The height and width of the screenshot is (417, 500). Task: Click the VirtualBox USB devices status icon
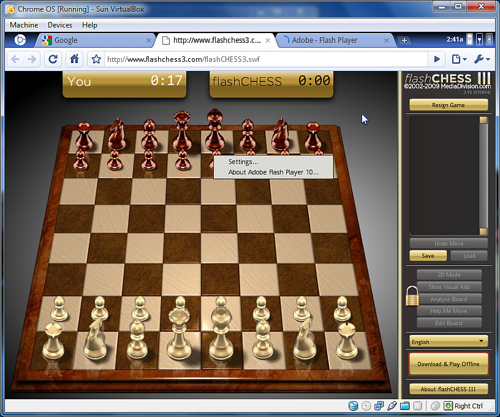click(392, 406)
